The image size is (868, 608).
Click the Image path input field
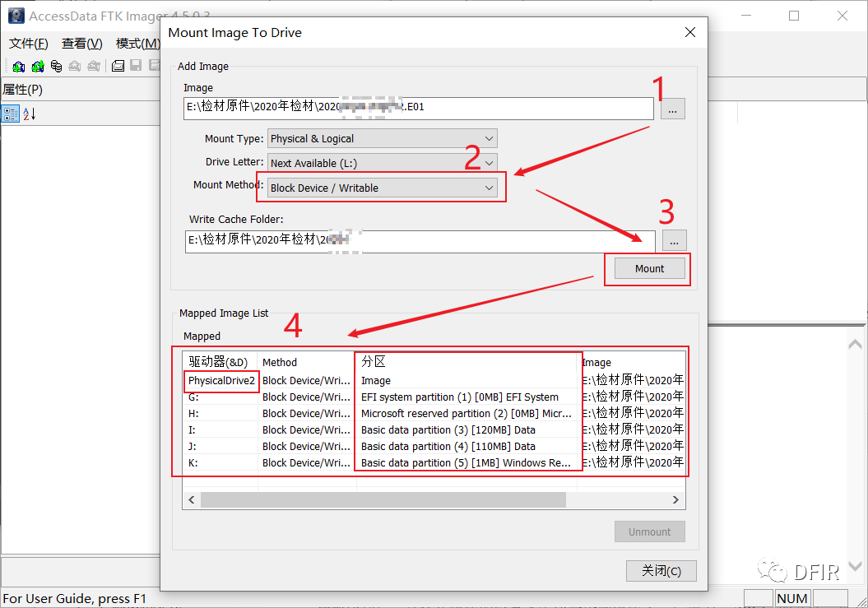tap(419, 108)
